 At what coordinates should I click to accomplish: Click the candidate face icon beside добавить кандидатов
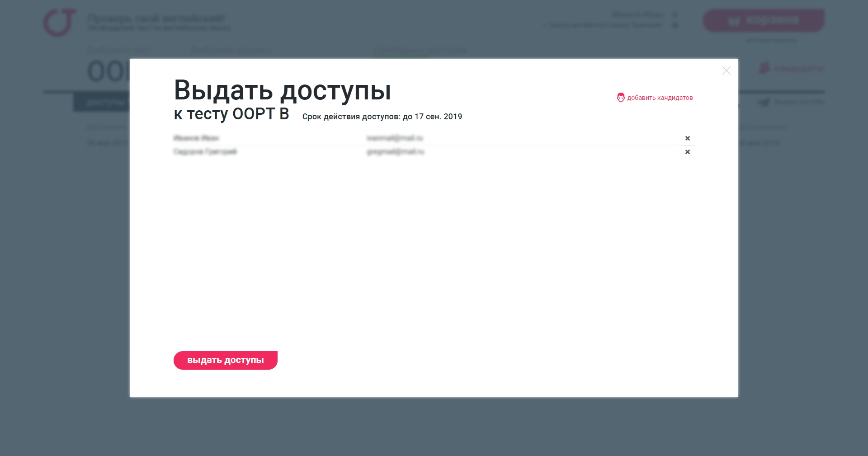point(621,98)
